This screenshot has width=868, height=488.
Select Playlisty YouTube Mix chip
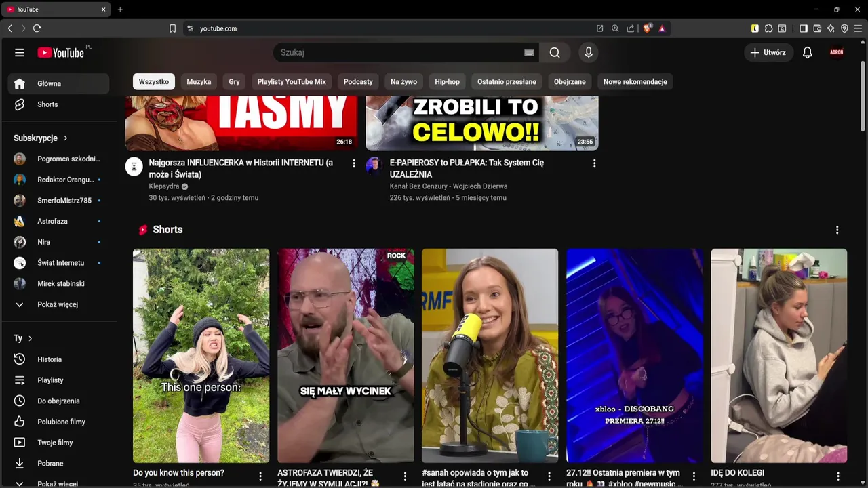(292, 81)
